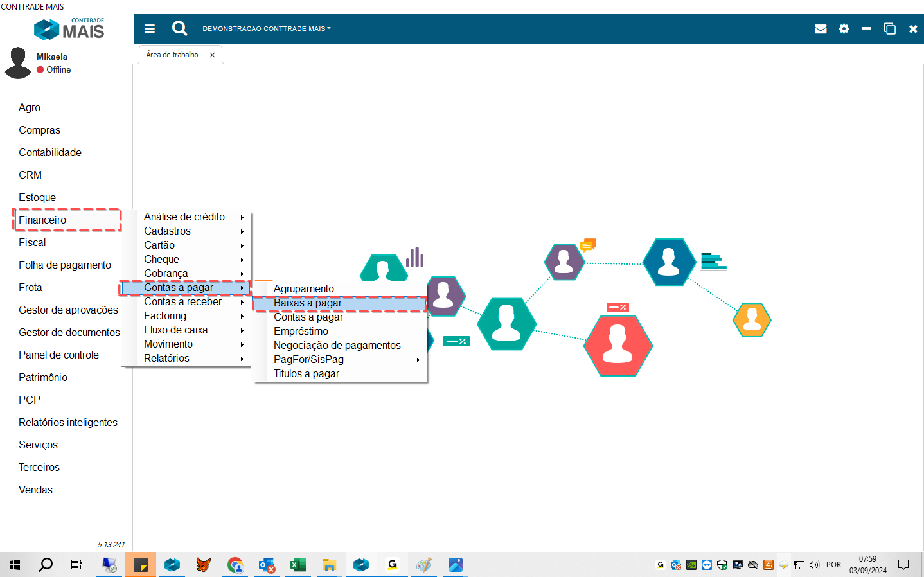Open Relatórios inteligentes in the sidebar
Image resolution: width=924 pixels, height=577 pixels.
[x=68, y=423]
